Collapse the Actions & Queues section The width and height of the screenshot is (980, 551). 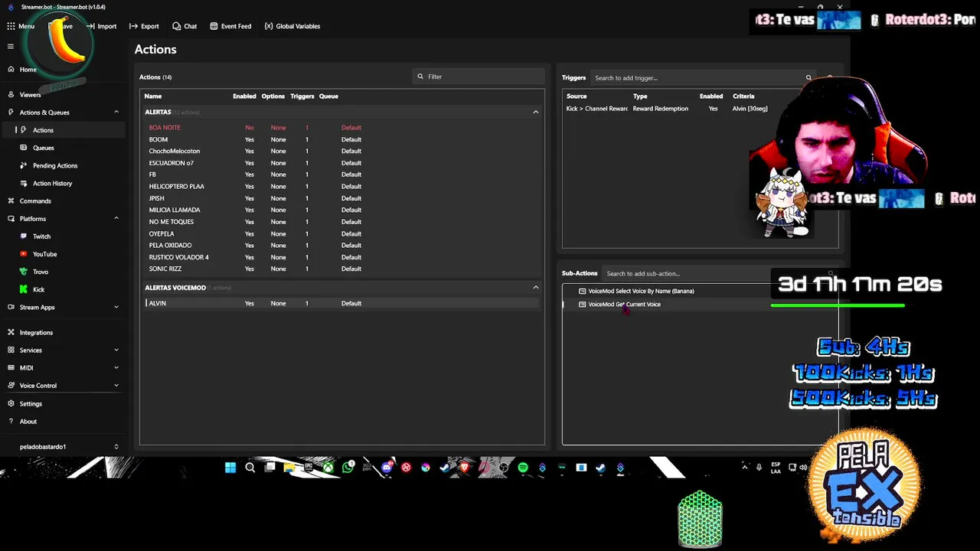click(x=116, y=112)
